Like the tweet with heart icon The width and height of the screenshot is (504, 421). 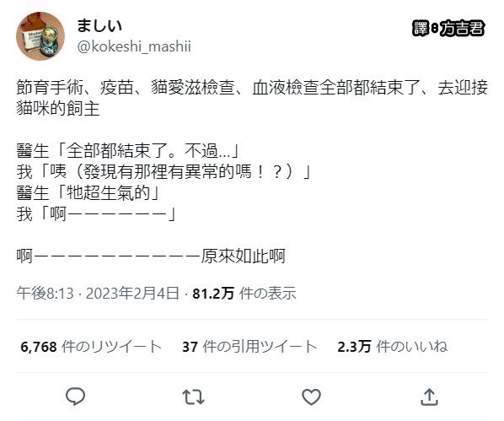click(311, 397)
